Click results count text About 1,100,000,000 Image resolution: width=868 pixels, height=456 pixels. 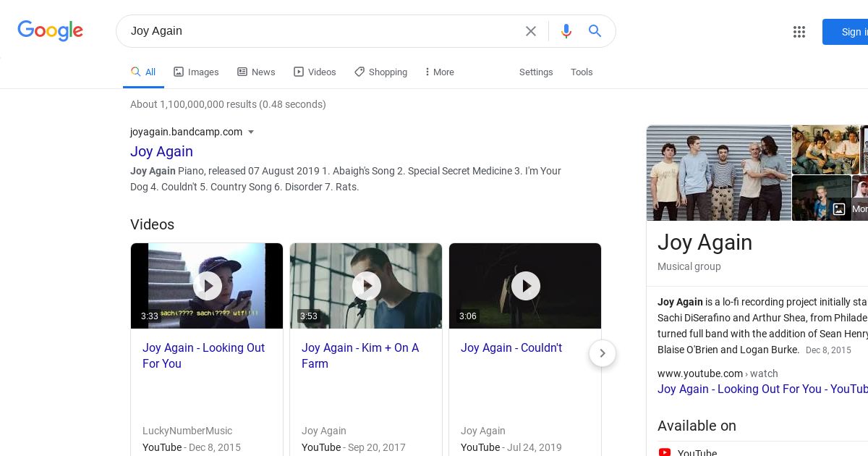228,104
